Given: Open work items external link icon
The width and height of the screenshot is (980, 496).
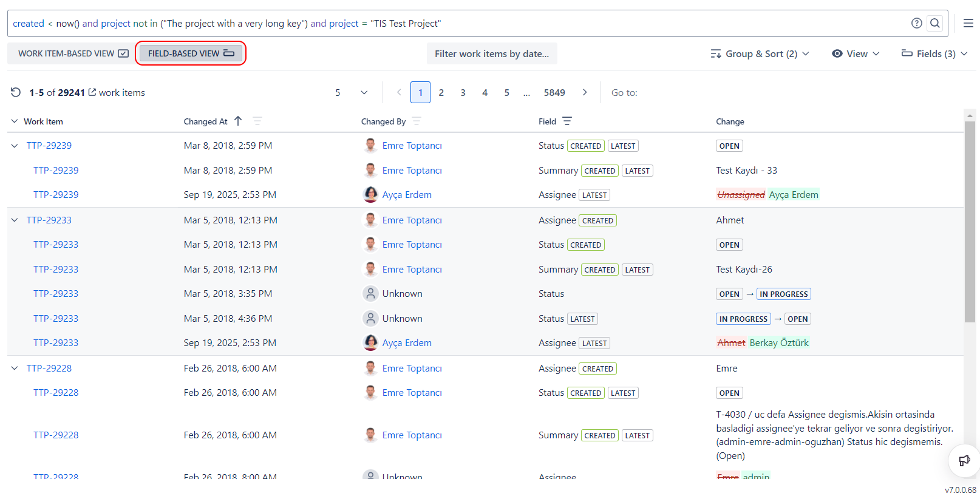Looking at the screenshot, I should point(92,92).
